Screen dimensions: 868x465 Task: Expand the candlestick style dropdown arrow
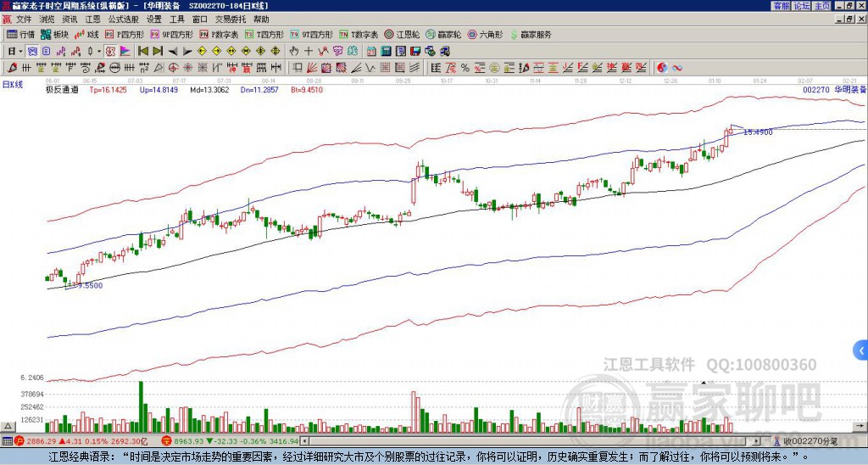[x=99, y=51]
